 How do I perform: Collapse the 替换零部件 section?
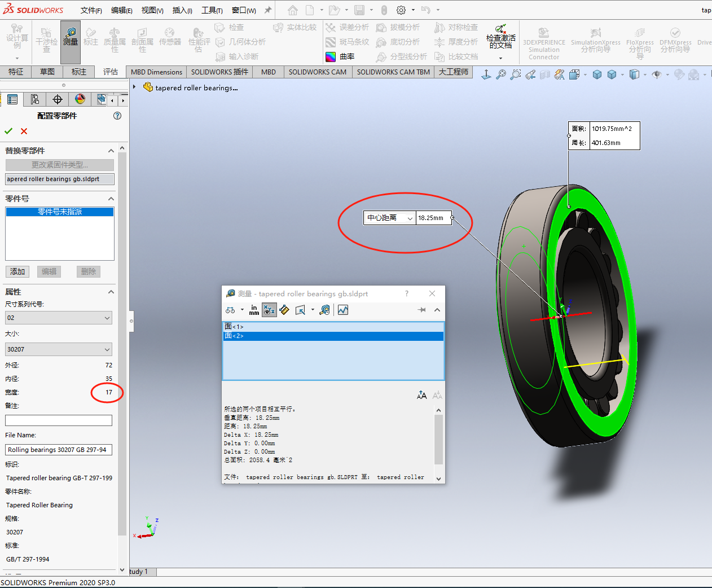pos(111,151)
